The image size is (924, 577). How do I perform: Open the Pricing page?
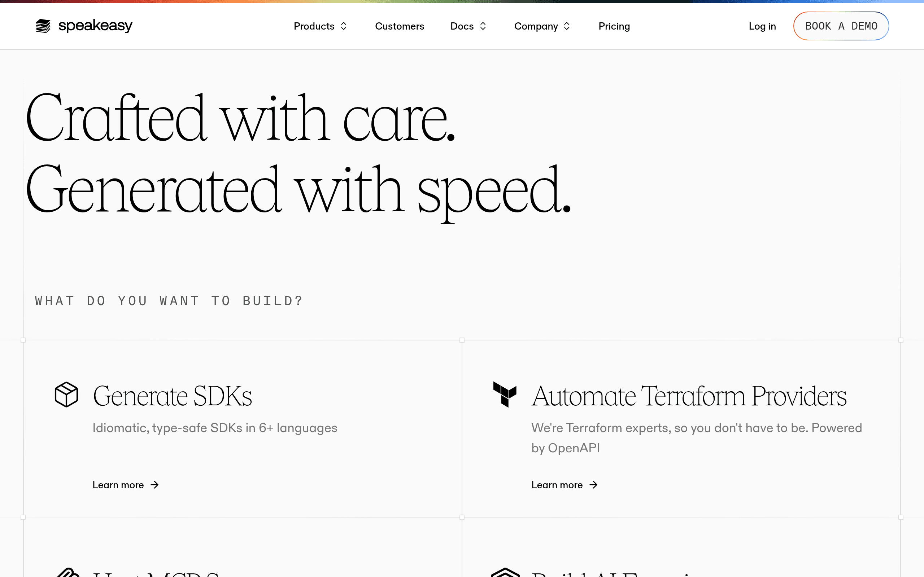pyautogui.click(x=614, y=26)
